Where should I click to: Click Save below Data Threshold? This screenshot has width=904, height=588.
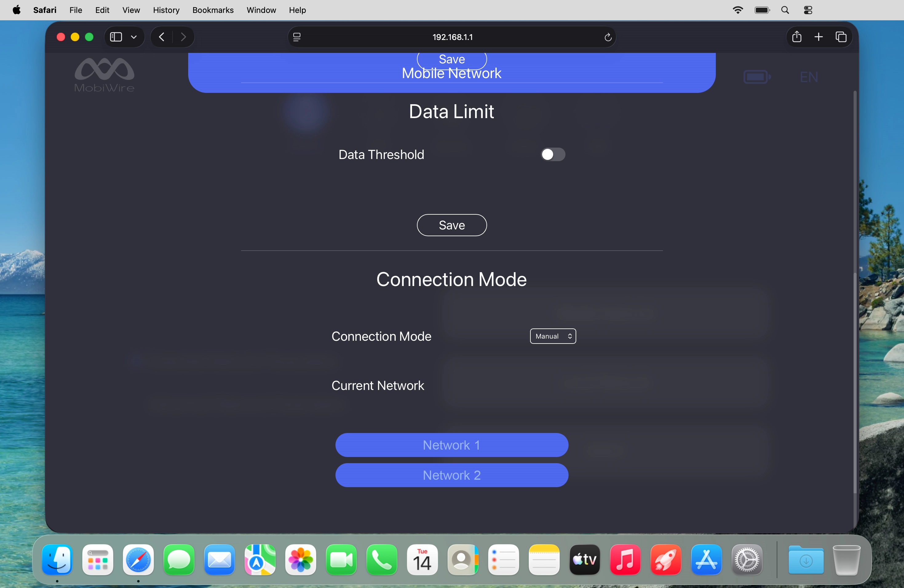(x=451, y=225)
